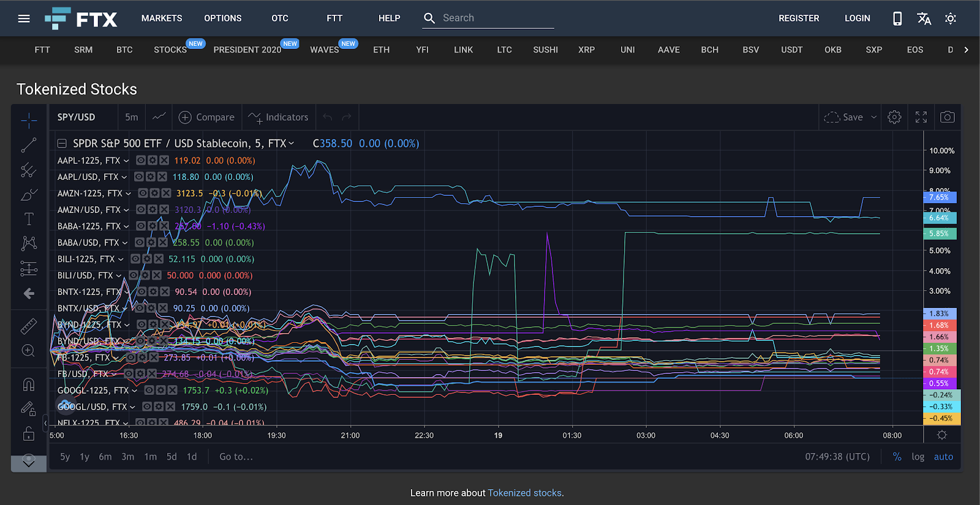Toggle magnet mode for drawing tools
Screen dimensions: 980x505
pyautogui.click(x=29, y=384)
